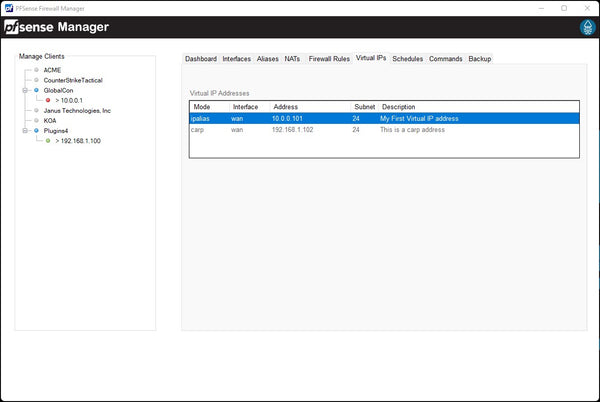Sort the table by Address column header
The height and width of the screenshot is (402, 600).
[x=286, y=106]
